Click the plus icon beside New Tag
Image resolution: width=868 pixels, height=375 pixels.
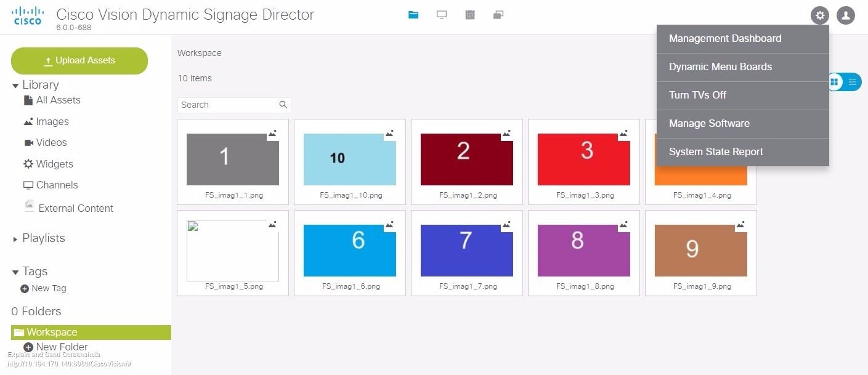25,289
